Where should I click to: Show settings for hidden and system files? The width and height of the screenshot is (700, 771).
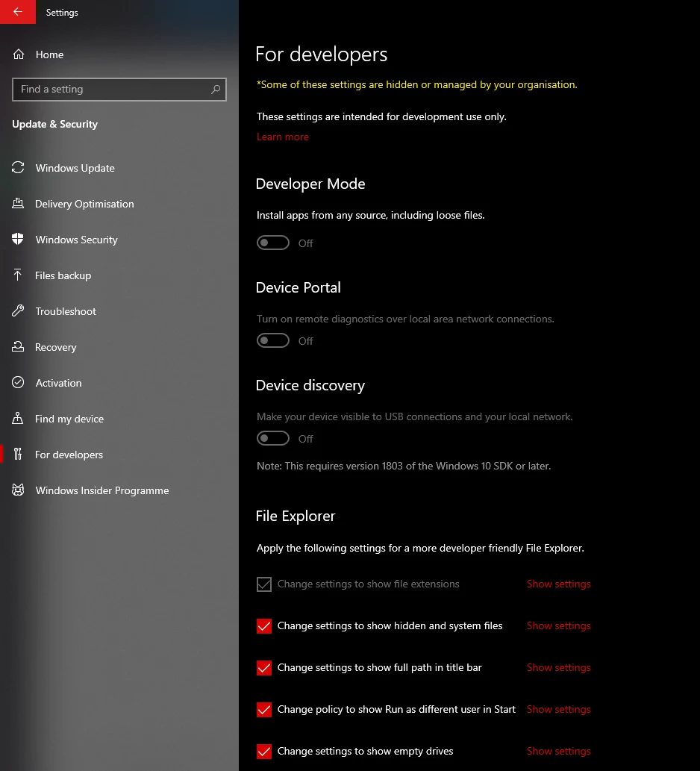[558, 626]
